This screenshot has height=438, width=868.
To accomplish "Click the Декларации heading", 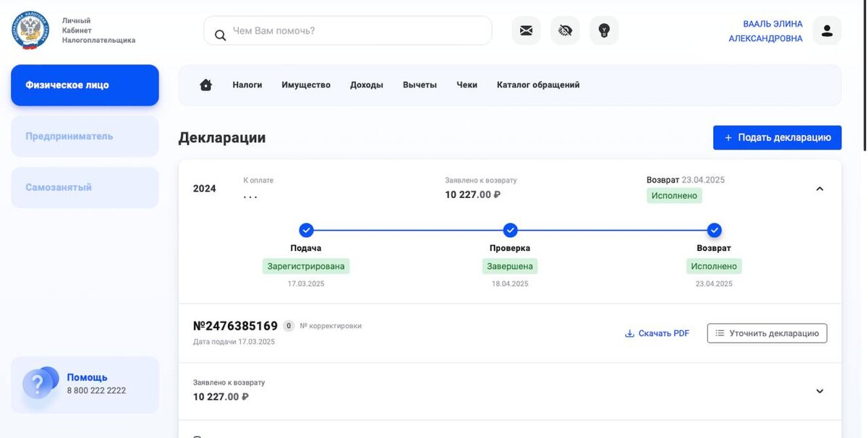I will 222,137.
